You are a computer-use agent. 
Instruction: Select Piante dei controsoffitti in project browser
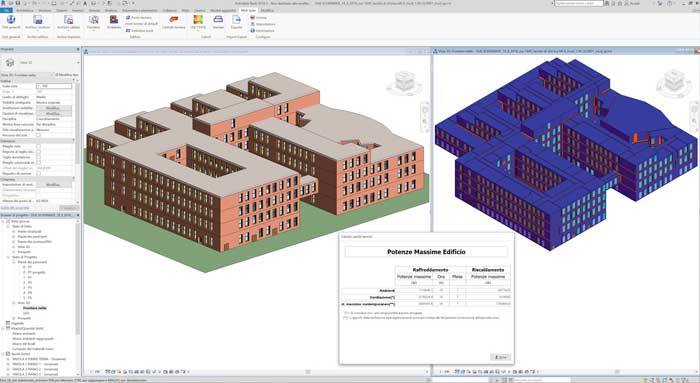coord(35,241)
